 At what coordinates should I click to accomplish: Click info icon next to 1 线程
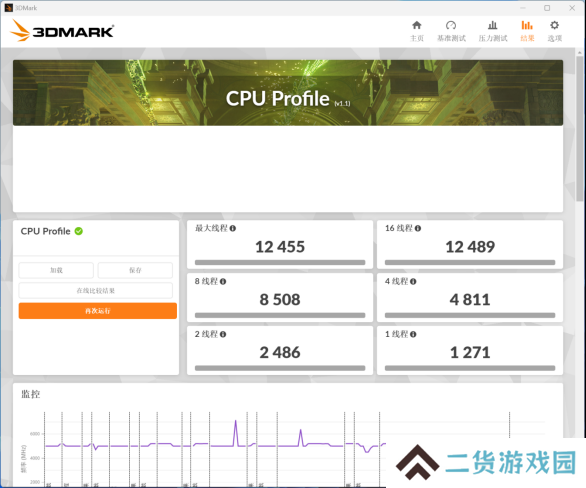(413, 334)
